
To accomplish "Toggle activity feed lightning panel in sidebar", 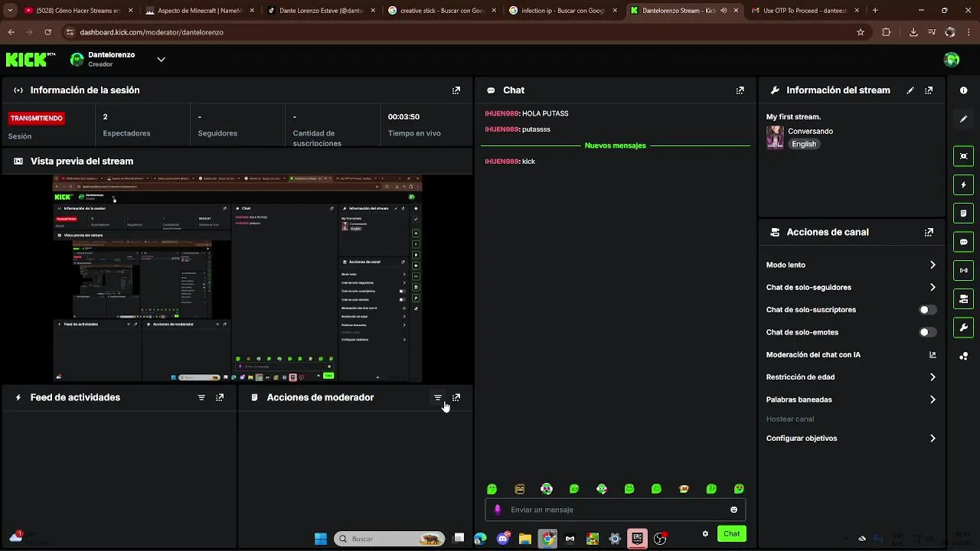I will (x=964, y=184).
